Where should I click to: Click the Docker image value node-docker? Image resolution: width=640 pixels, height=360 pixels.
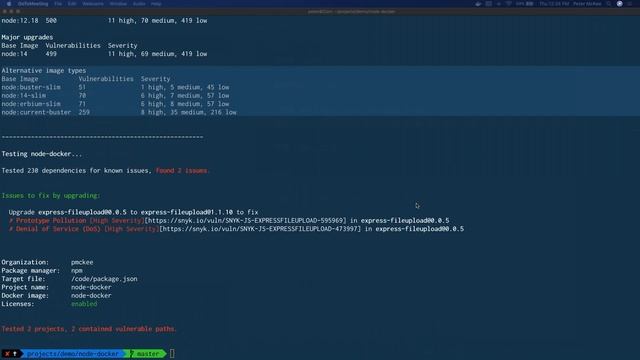click(91, 296)
